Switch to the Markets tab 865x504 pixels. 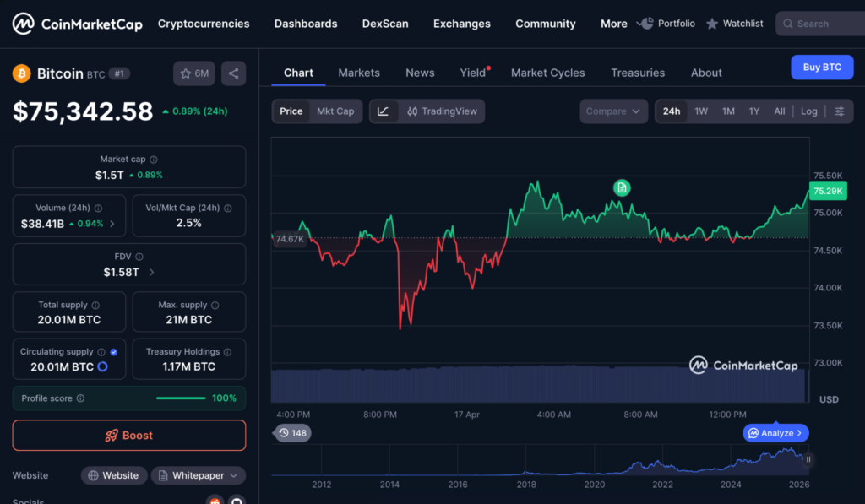(x=359, y=73)
